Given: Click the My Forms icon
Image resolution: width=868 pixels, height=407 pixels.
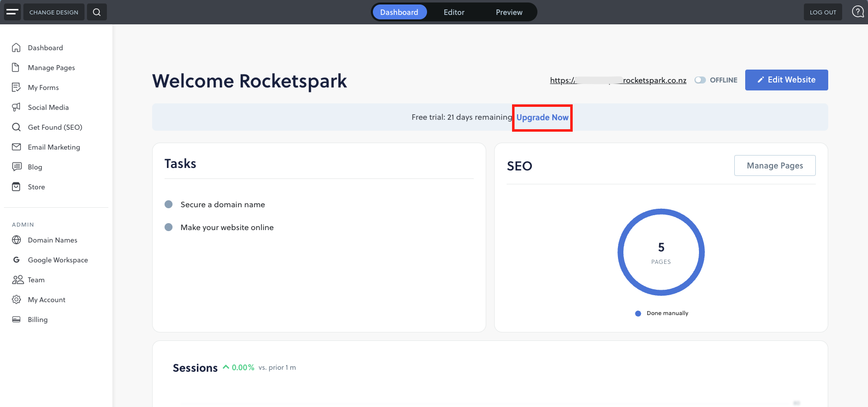Looking at the screenshot, I should point(16,87).
